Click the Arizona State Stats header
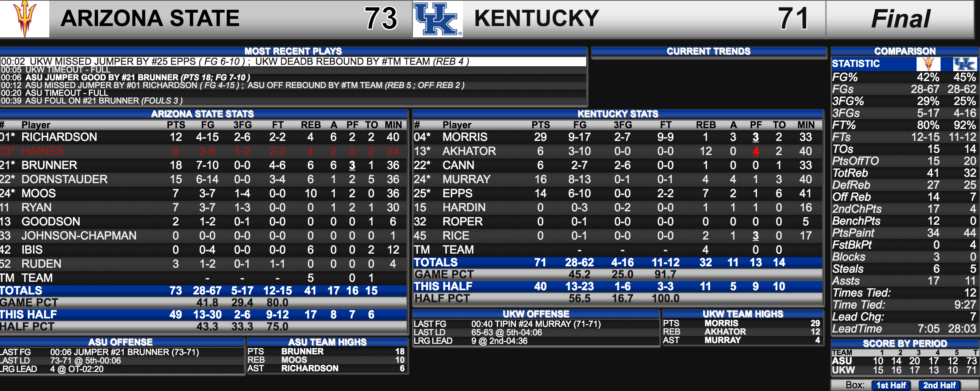The width and height of the screenshot is (980, 391). point(203,114)
